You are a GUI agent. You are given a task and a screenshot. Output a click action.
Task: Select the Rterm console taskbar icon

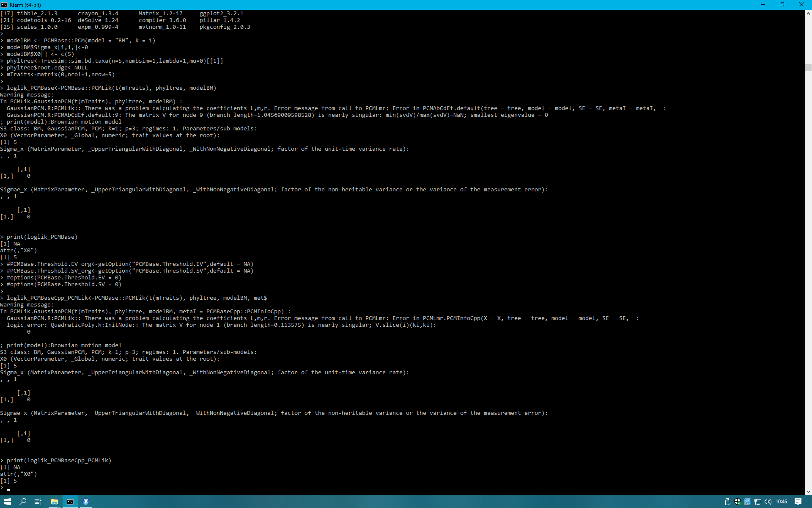pos(70,502)
